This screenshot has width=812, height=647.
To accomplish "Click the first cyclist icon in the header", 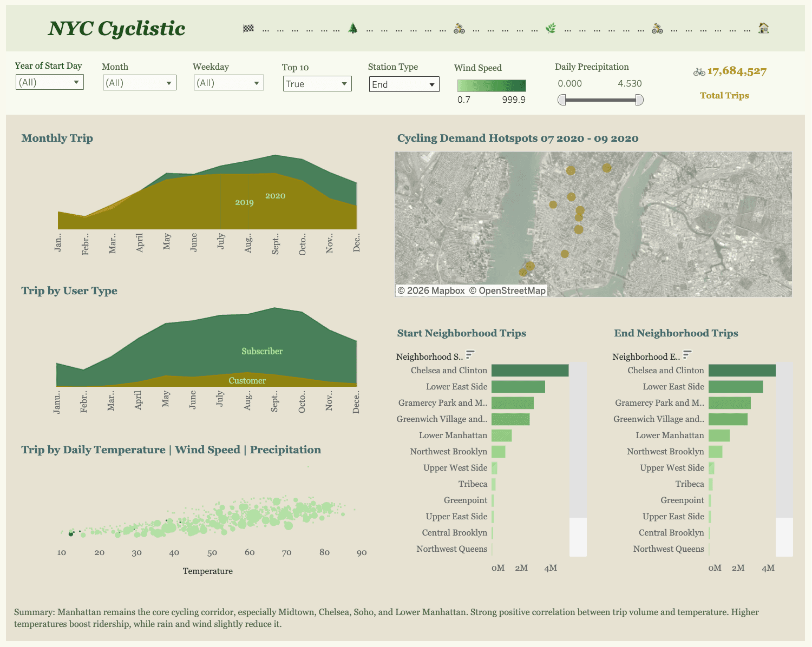I will tap(459, 28).
